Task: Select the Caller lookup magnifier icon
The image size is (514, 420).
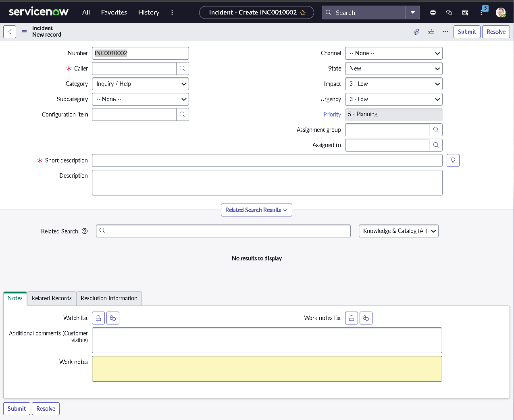Action: (183, 69)
